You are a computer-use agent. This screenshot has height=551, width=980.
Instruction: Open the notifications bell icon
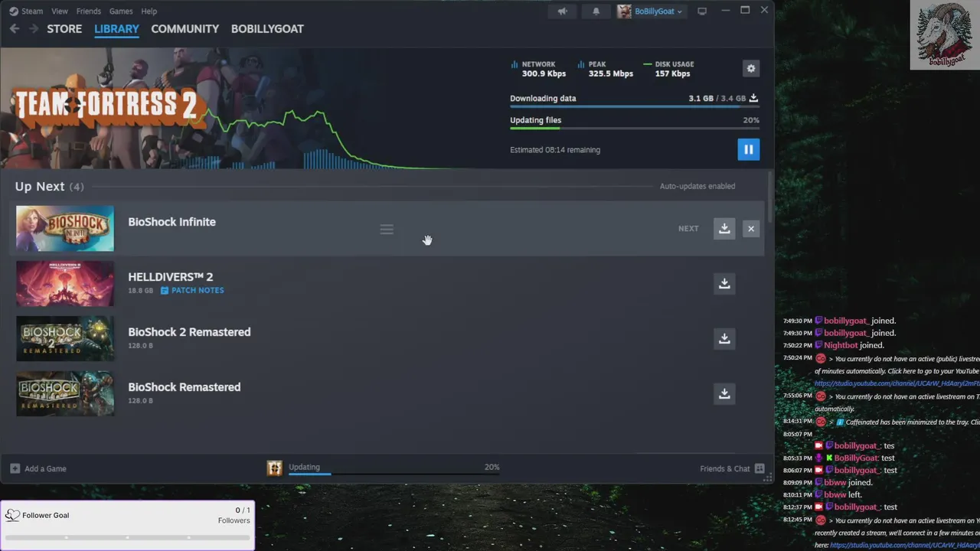pos(596,11)
